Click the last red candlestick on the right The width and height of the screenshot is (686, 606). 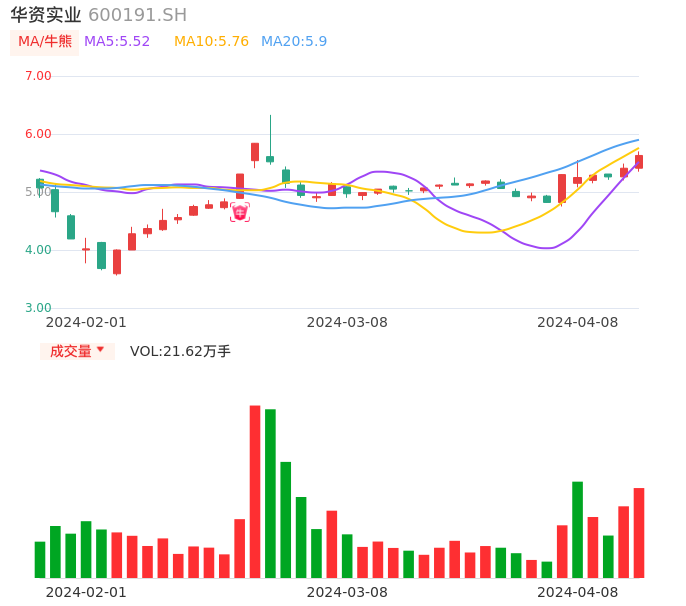[638, 162]
